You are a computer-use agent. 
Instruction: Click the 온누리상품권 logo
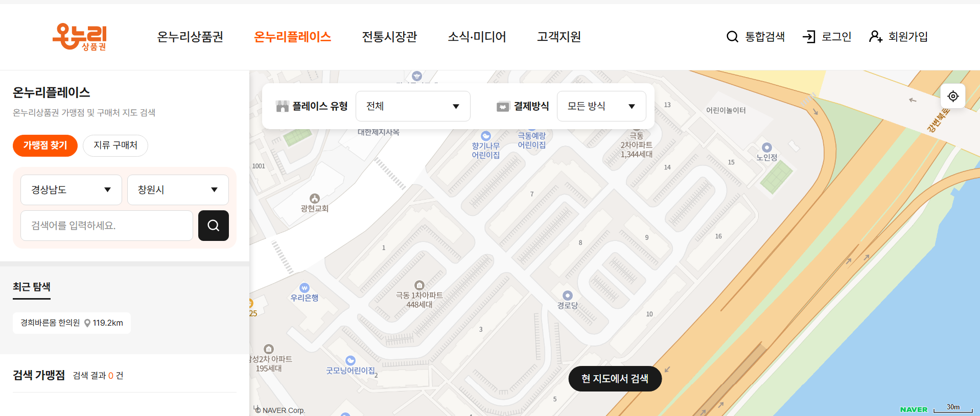(x=80, y=37)
